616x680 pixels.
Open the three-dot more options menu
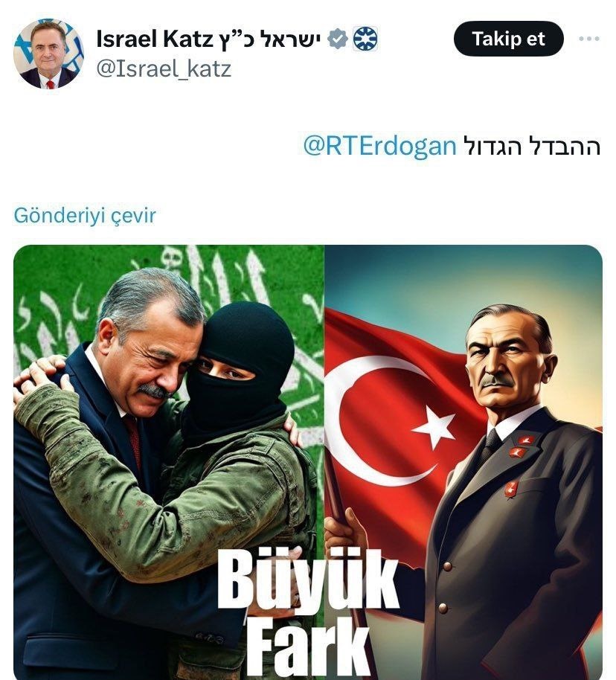click(x=589, y=39)
